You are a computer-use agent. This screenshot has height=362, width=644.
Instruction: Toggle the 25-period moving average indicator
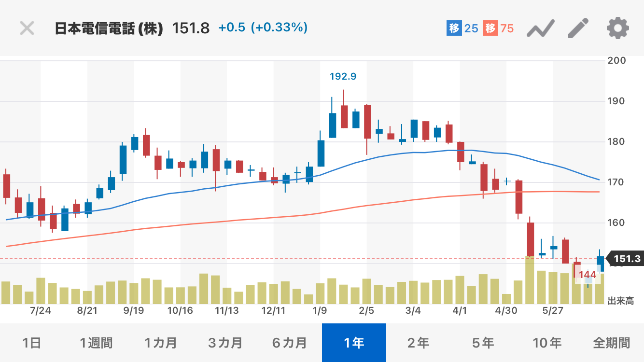click(462, 28)
